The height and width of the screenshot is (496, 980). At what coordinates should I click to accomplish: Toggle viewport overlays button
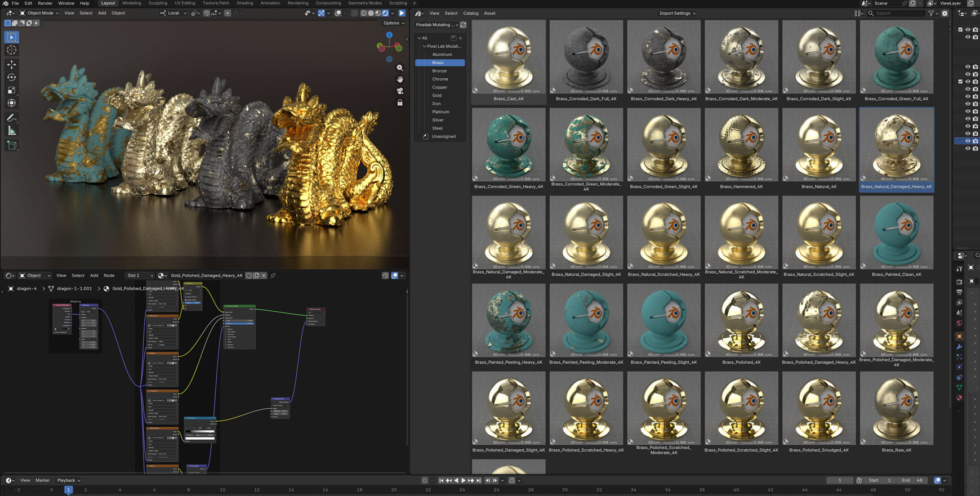point(338,13)
